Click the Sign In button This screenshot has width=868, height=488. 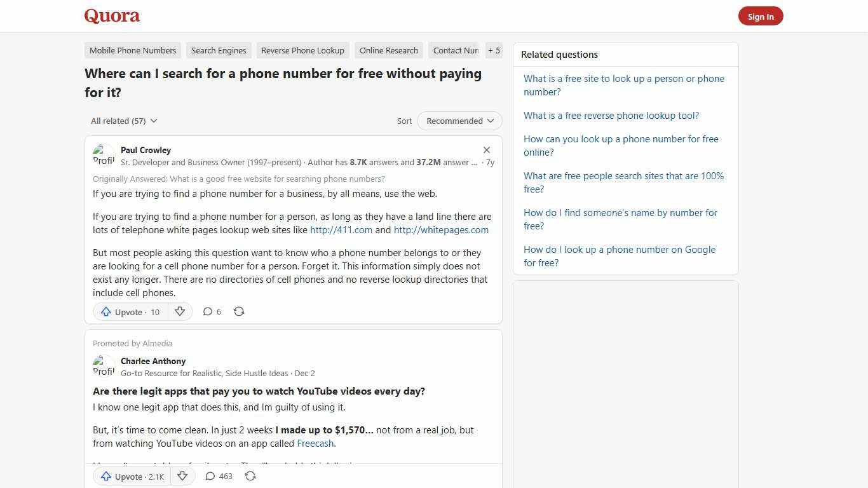tap(761, 16)
